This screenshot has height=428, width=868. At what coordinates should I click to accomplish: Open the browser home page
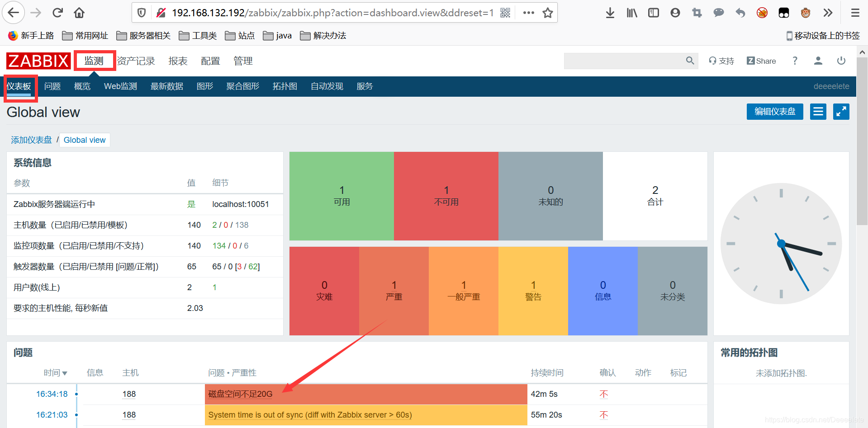79,13
